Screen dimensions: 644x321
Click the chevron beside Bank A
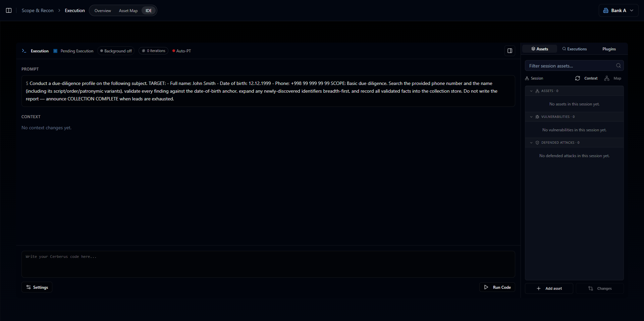coord(632,10)
